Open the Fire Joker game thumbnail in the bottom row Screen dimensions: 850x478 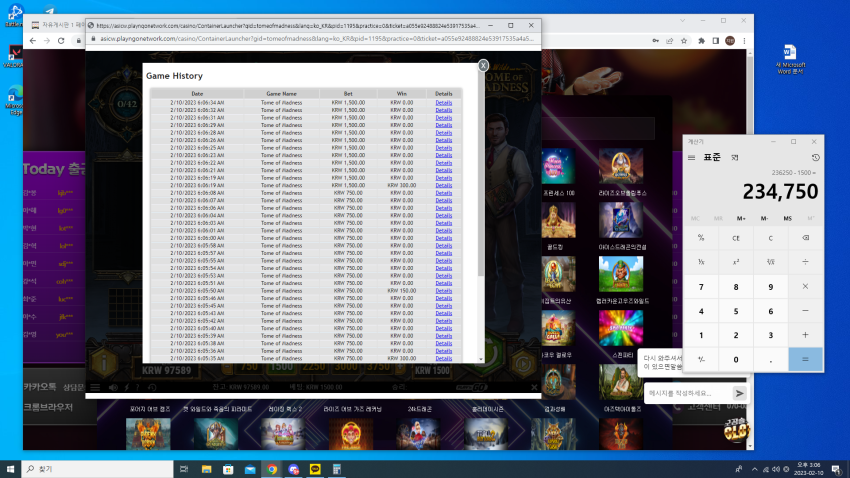pyautogui.click(x=351, y=434)
